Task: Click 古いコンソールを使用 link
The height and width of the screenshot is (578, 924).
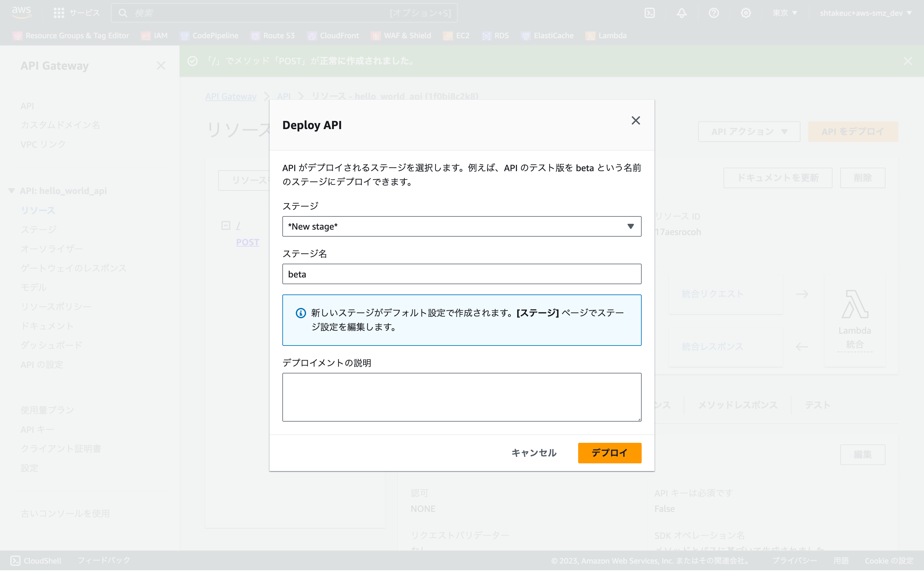Action: 65,513
